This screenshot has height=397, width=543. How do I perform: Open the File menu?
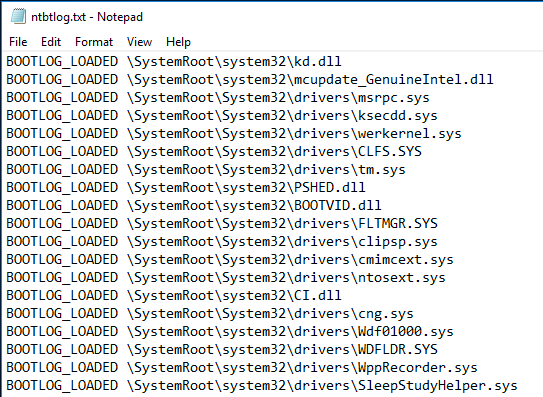[18, 42]
